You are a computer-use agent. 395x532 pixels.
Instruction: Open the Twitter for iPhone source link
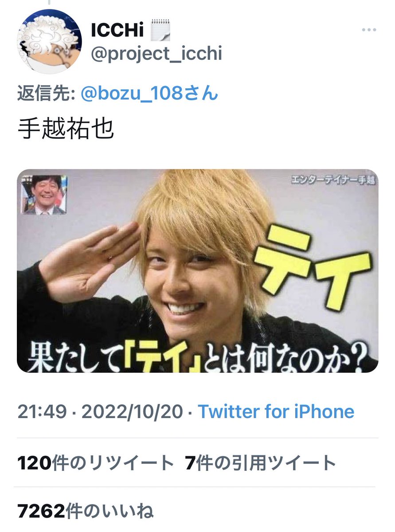[x=276, y=412]
